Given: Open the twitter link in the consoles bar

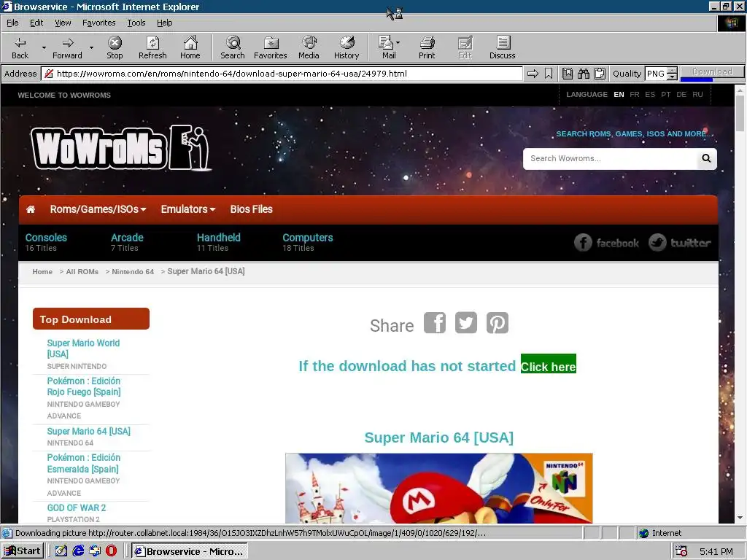Looking at the screenshot, I should click(680, 243).
